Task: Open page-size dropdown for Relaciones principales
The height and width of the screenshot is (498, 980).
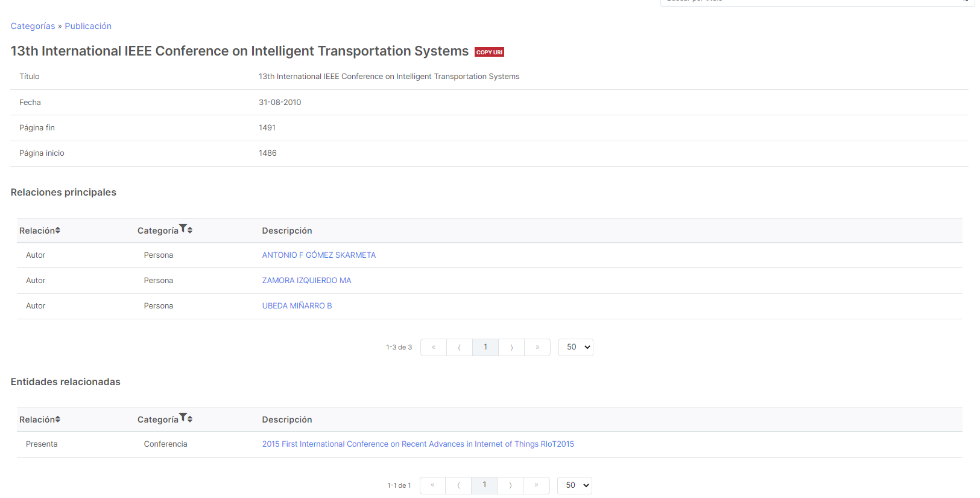Action: click(x=576, y=347)
